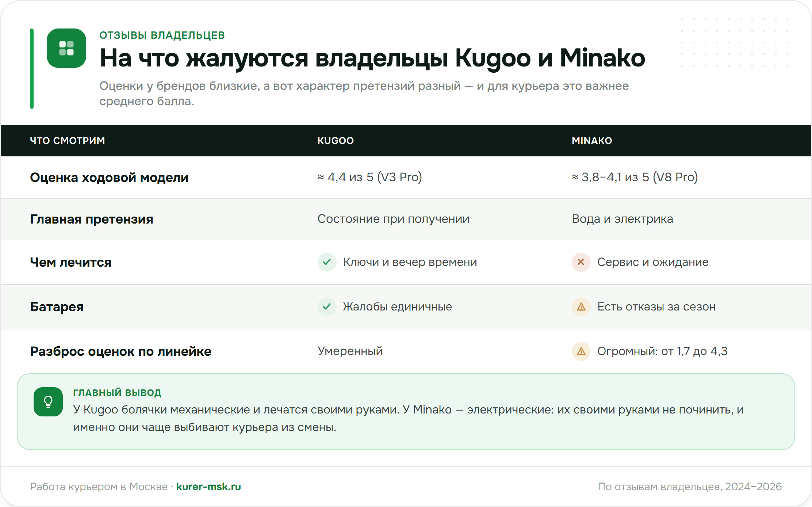Click the Огромный: от 1,7 до 4,3 text
The image size is (812, 507).
tap(662, 351)
